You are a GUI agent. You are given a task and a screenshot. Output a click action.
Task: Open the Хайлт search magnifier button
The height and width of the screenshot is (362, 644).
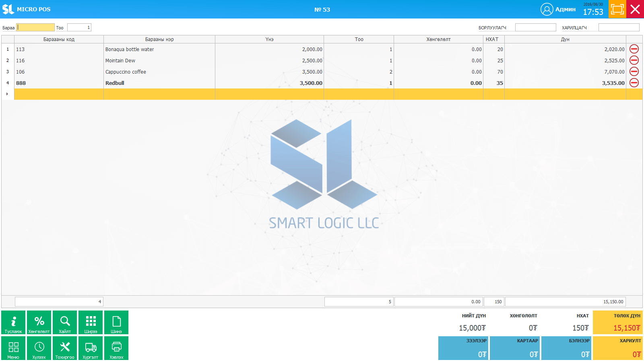click(x=65, y=322)
